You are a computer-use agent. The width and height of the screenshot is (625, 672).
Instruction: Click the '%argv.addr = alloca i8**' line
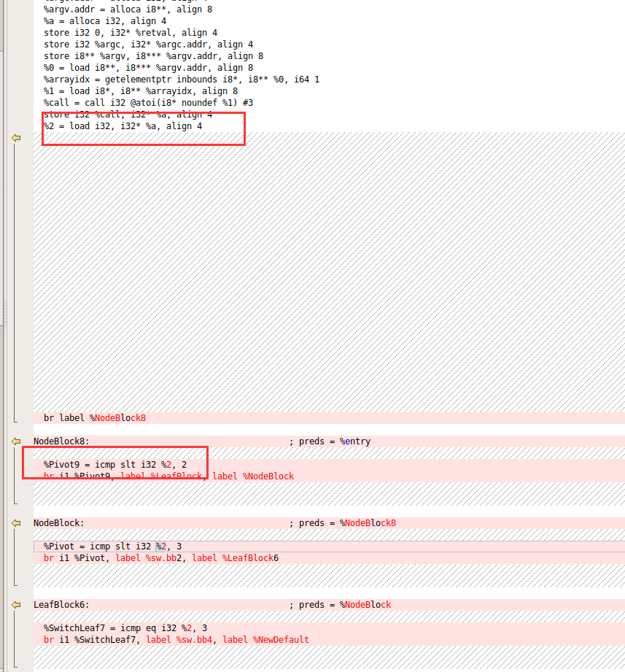(128, 9)
